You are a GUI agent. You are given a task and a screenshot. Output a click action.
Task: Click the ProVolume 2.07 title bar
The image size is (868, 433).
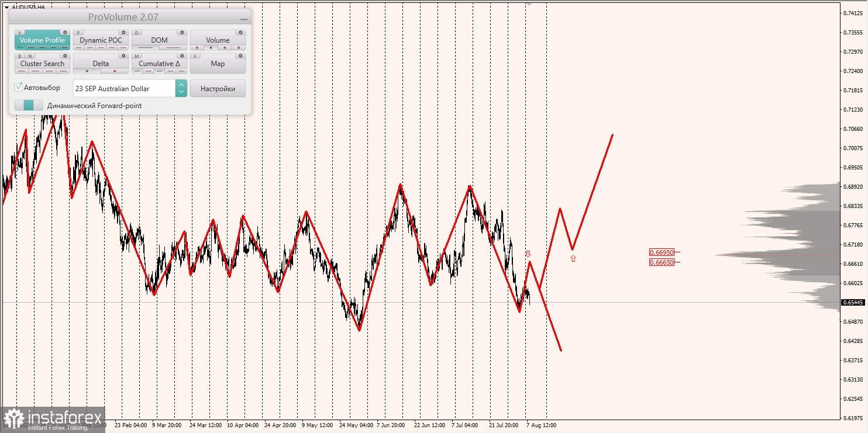pos(123,18)
